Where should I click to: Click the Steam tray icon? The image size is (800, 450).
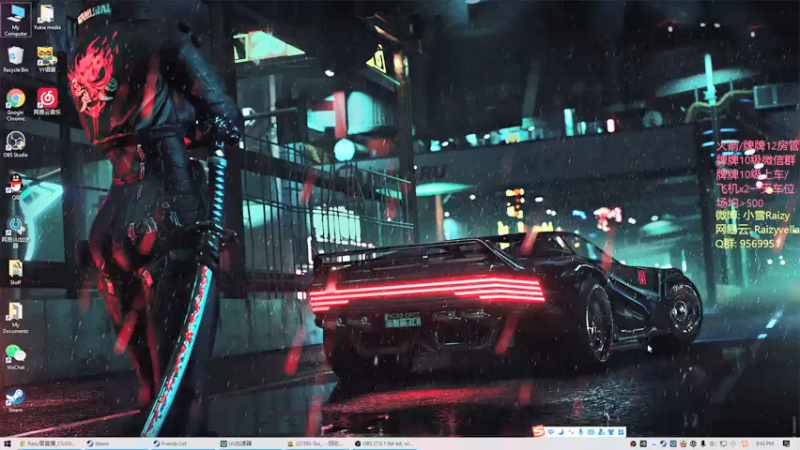(663, 444)
